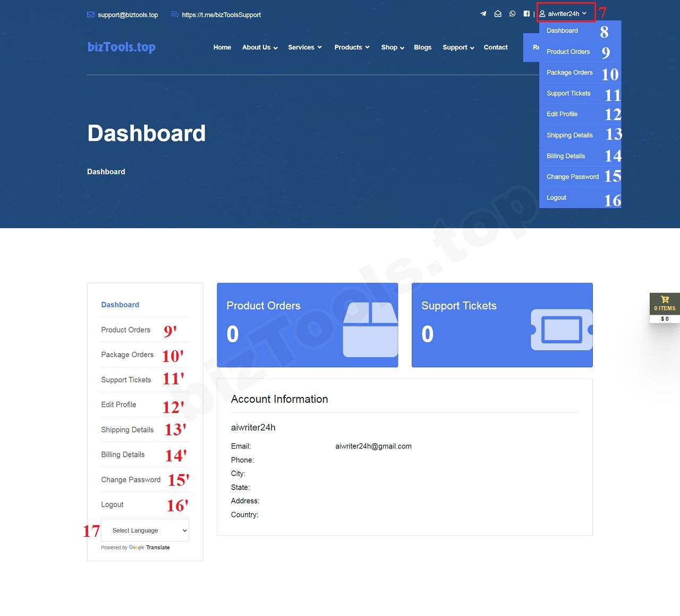Select Billing Details in account dropdown menu
The height and width of the screenshot is (616, 680).
(x=565, y=156)
